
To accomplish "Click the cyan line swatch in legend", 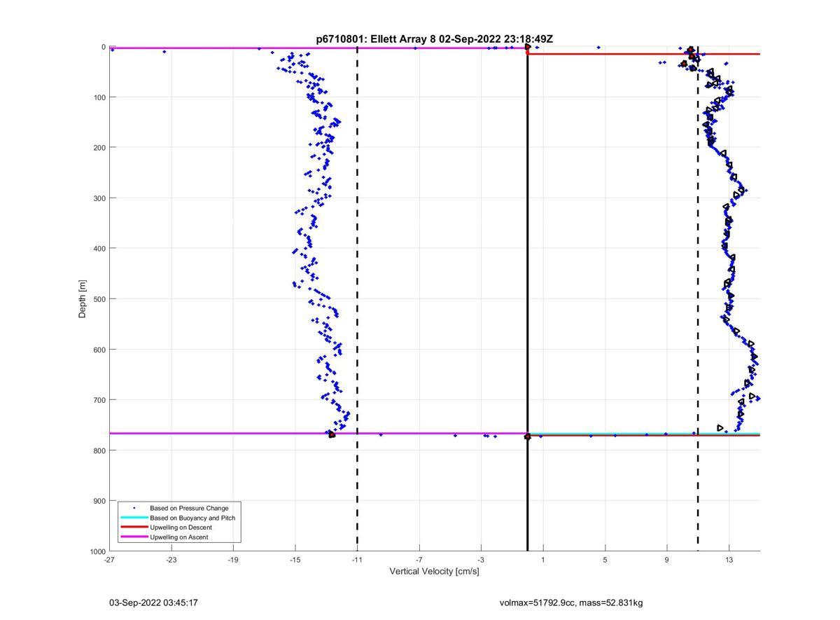I will click(134, 518).
